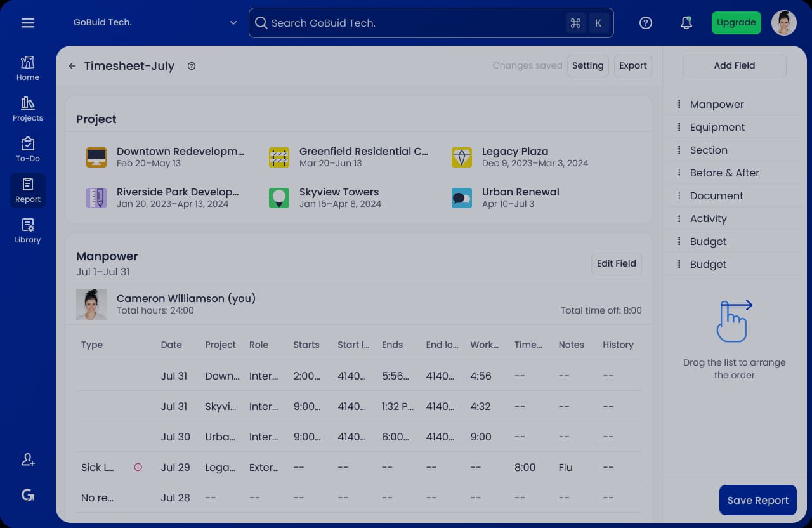The width and height of the screenshot is (812, 528).
Task: Click the Sick Leave warning icon
Action: pyautogui.click(x=138, y=467)
